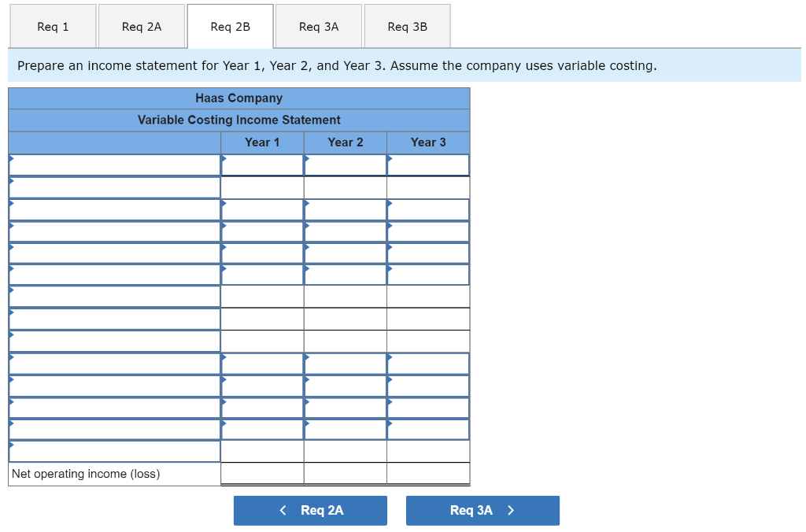This screenshot has width=806, height=532.
Task: Switch to the Req 1 tab
Action: [x=52, y=26]
